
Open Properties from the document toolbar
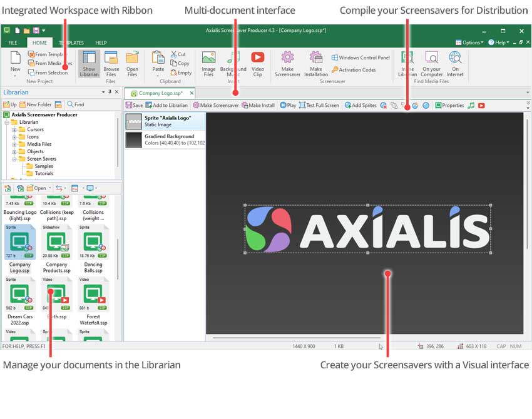coord(449,106)
